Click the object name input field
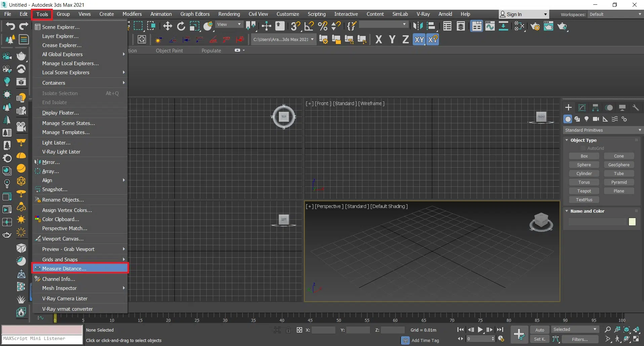 click(x=597, y=222)
